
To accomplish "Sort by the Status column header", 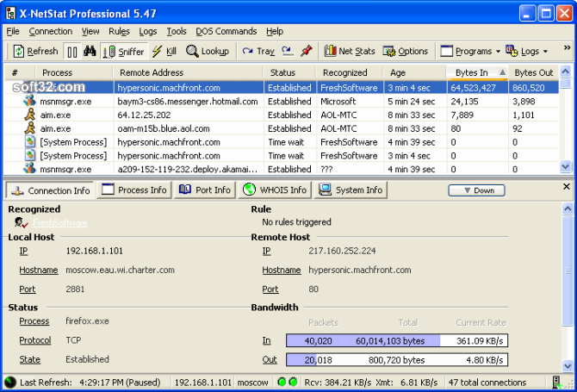I will pyautogui.click(x=289, y=72).
